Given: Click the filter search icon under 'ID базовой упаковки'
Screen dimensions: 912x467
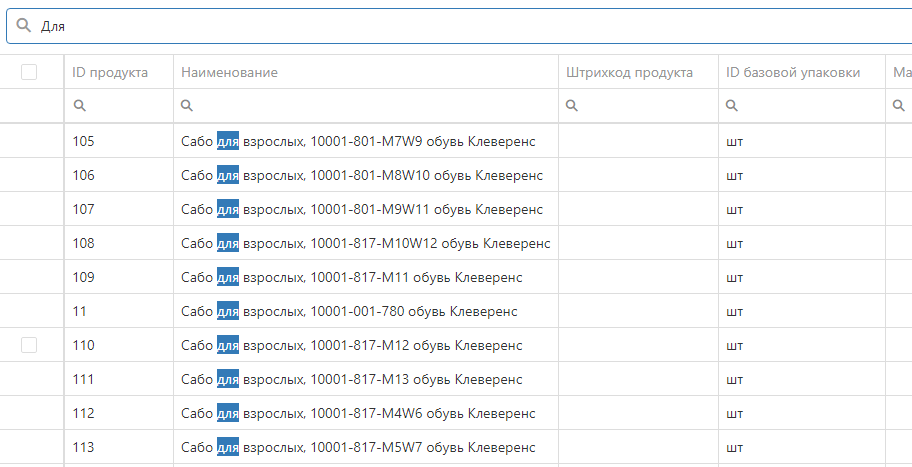Looking at the screenshot, I should click(x=732, y=105).
